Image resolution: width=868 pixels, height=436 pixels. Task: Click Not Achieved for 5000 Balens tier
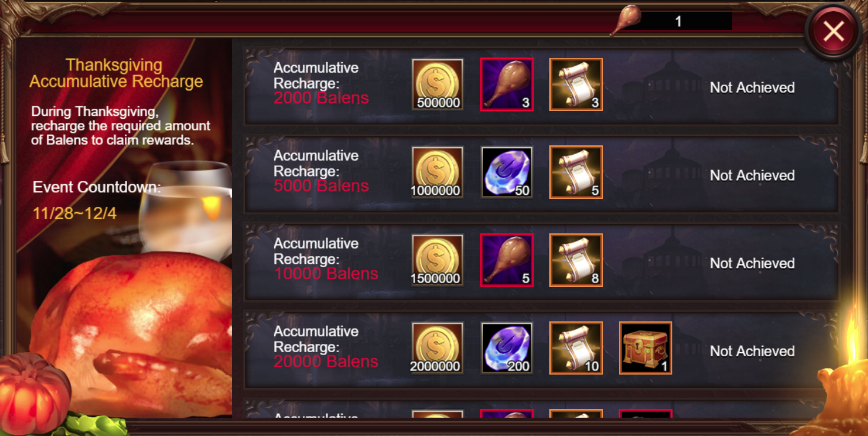tap(752, 175)
